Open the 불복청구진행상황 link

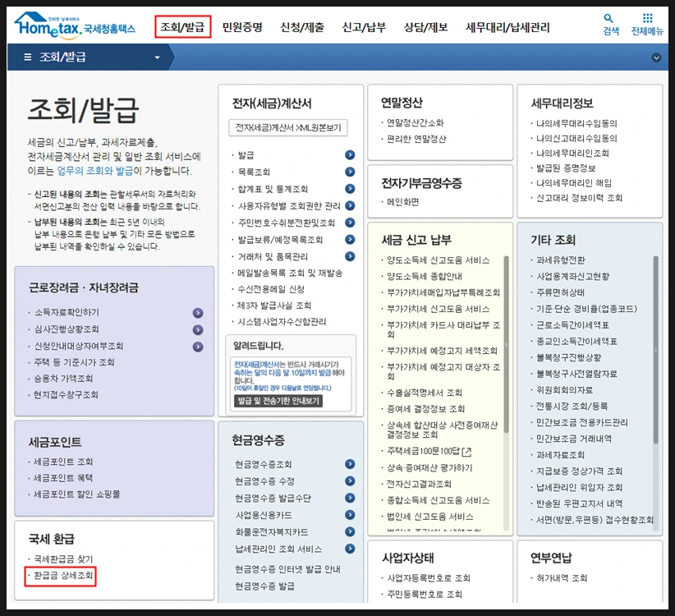coord(568,358)
